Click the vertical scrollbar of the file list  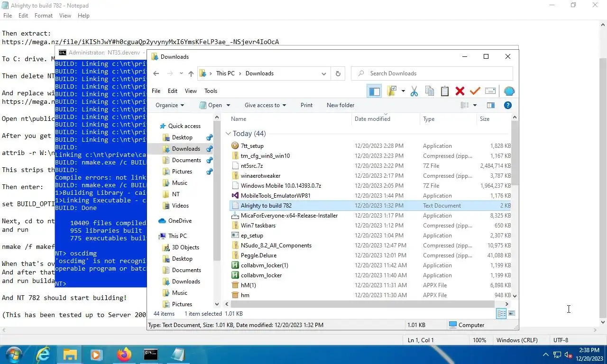click(x=515, y=154)
